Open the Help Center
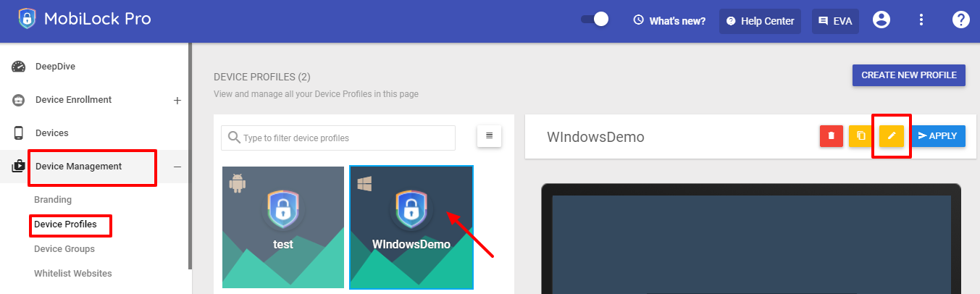Image resolution: width=980 pixels, height=294 pixels. point(761,21)
